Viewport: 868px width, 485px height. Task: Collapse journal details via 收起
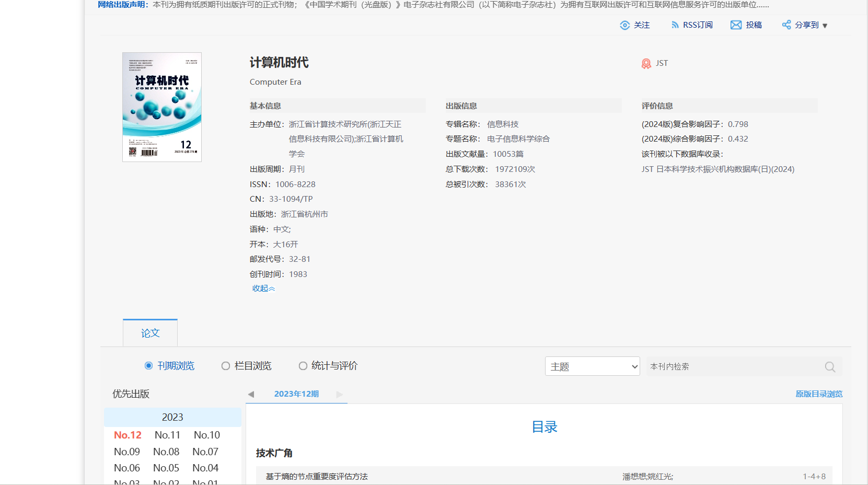263,288
